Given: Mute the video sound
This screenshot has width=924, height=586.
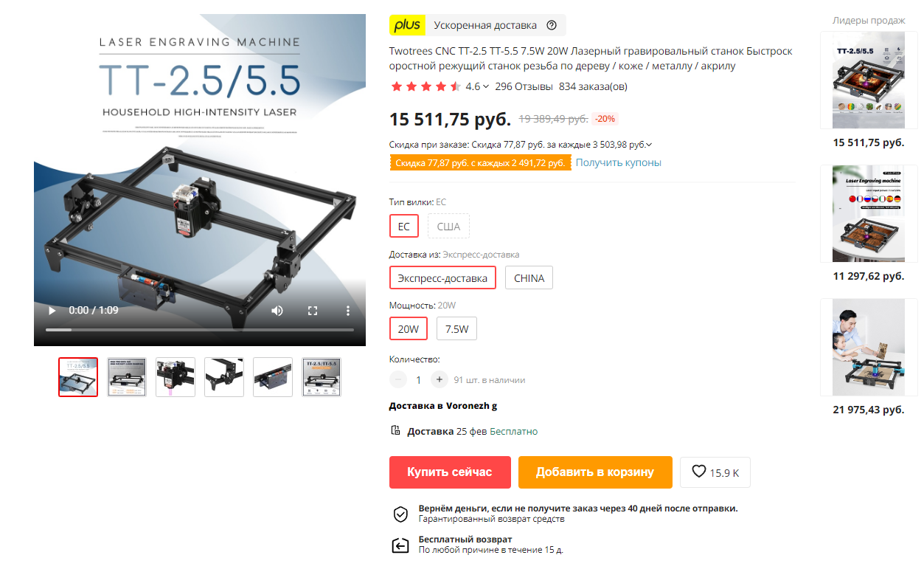Looking at the screenshot, I should (277, 311).
